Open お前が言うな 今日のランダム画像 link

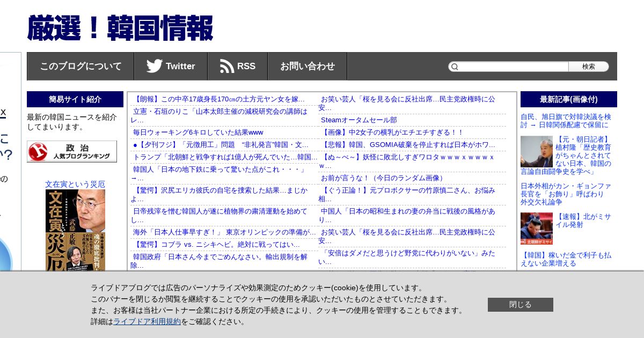pyautogui.click(x=383, y=178)
